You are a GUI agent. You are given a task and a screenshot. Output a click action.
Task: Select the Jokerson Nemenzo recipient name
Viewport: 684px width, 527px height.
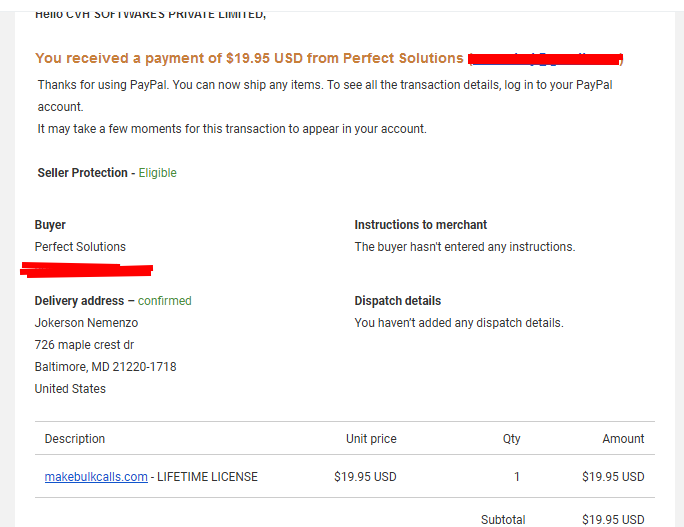tap(86, 322)
